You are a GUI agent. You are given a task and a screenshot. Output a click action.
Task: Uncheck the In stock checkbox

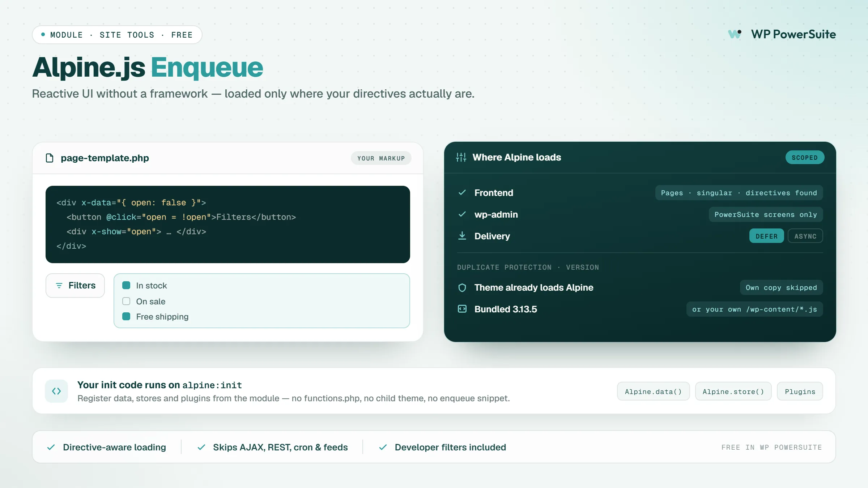tap(126, 286)
